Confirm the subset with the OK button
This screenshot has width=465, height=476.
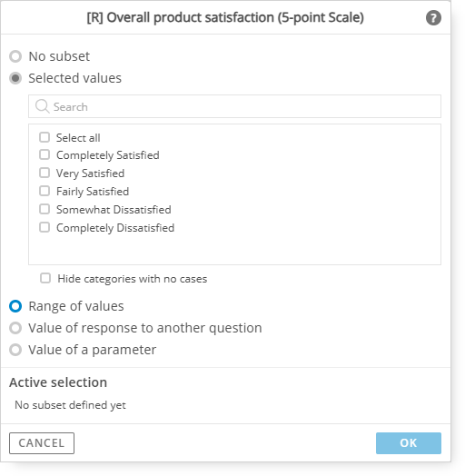point(409,443)
